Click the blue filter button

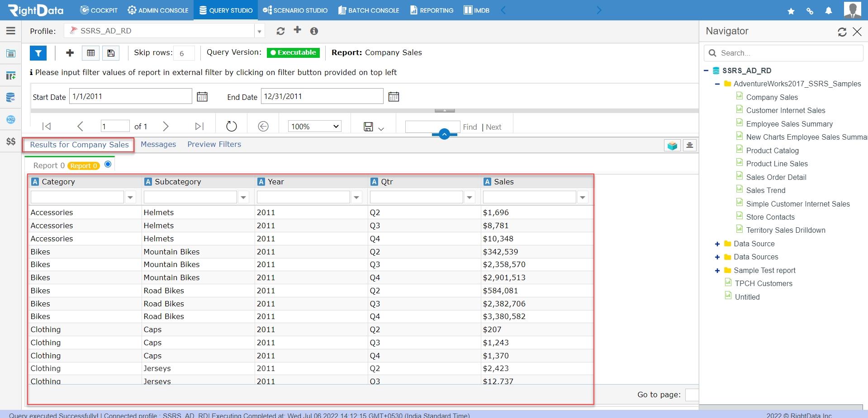(38, 53)
